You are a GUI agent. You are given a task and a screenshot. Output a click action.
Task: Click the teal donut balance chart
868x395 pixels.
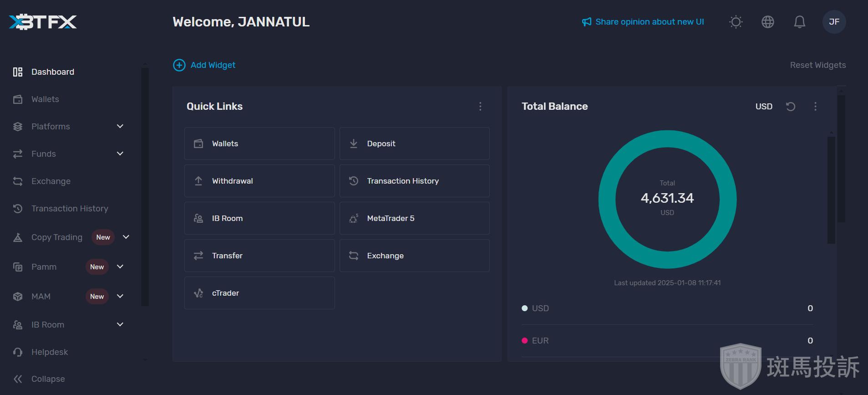607,200
